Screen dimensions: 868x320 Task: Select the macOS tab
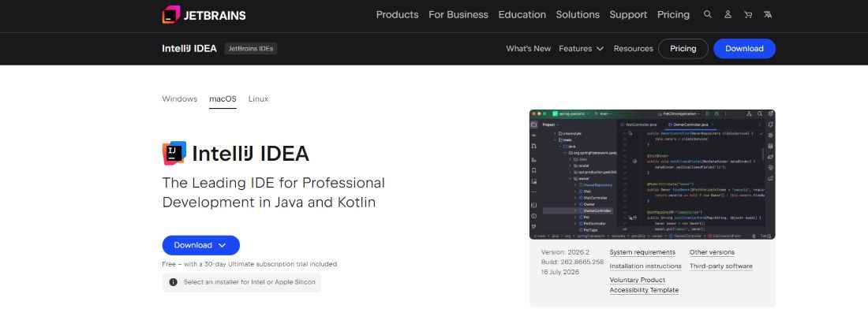point(223,99)
